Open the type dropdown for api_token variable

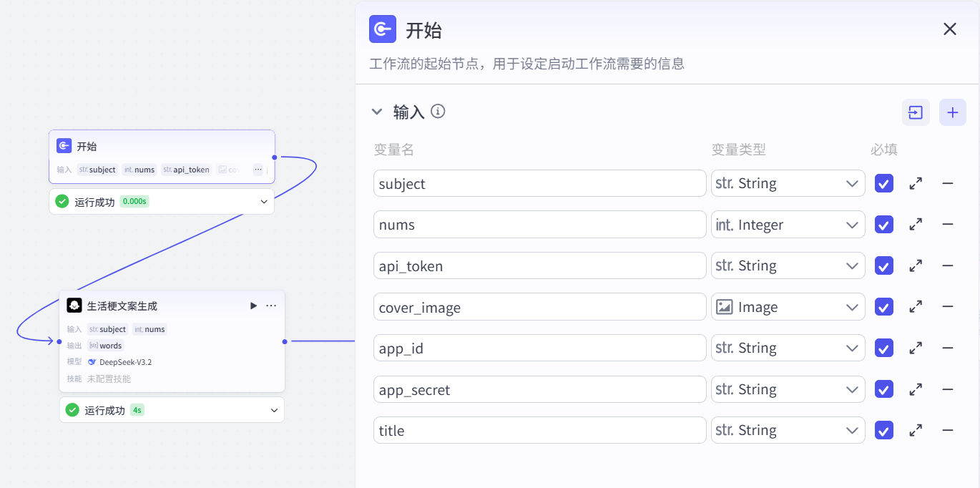point(788,265)
